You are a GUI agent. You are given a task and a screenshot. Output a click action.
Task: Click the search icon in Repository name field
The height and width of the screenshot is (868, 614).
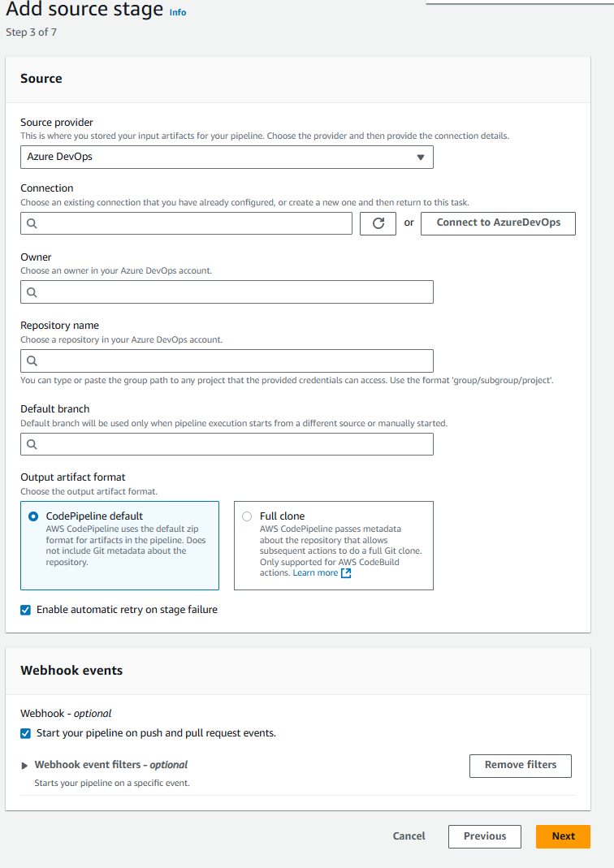[x=31, y=361]
